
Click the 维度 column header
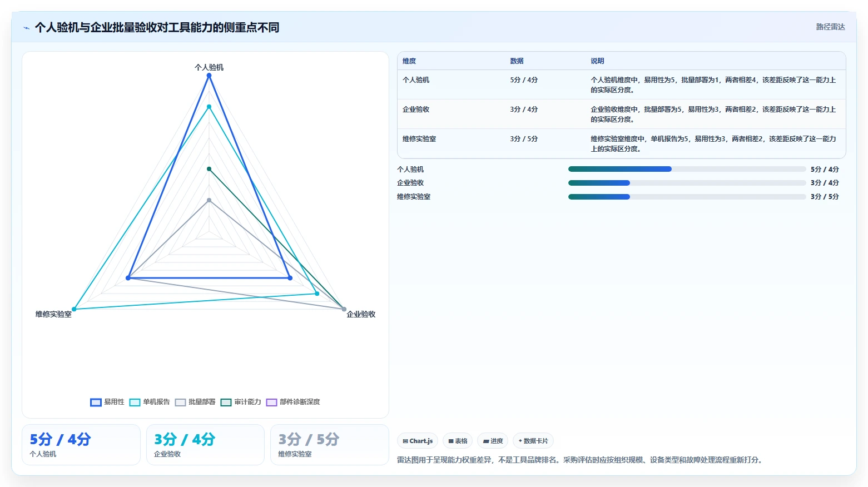409,61
